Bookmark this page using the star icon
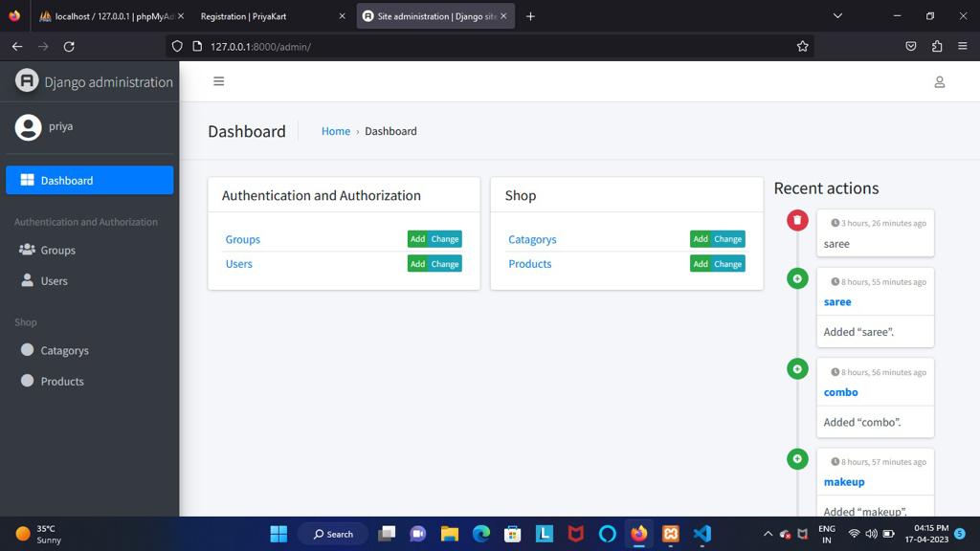 click(802, 46)
